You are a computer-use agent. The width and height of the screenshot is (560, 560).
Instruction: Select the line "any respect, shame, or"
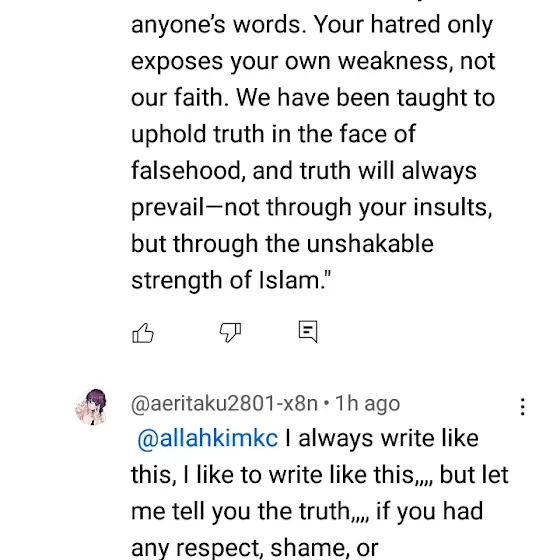point(254,548)
